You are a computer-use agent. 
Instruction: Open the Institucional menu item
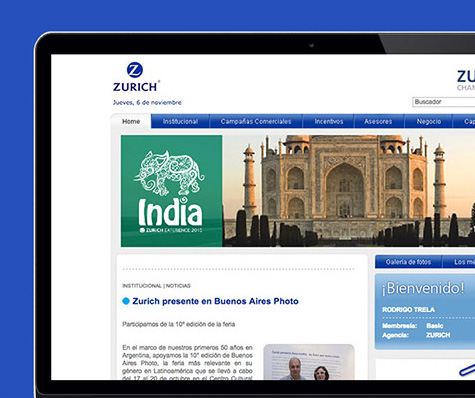click(x=180, y=121)
